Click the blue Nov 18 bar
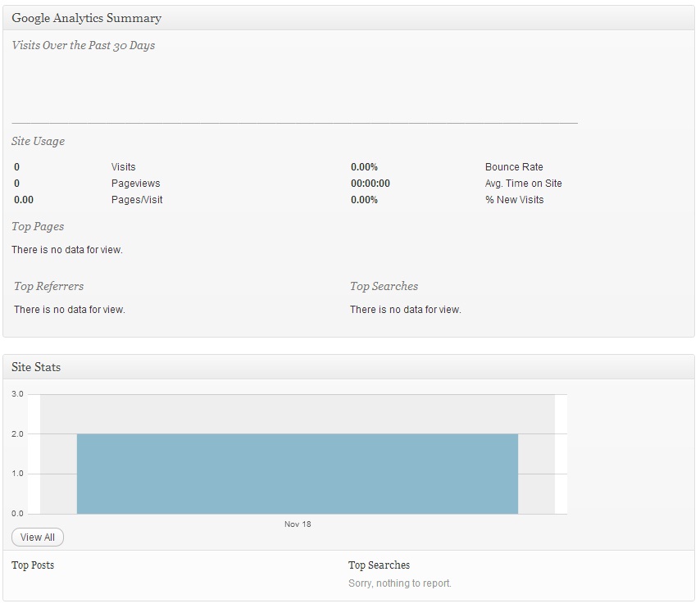The height and width of the screenshot is (608, 700). pyautogui.click(x=298, y=474)
